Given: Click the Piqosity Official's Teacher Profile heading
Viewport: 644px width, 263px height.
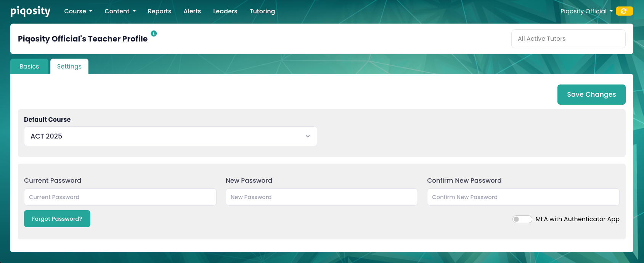Looking at the screenshot, I should pyautogui.click(x=83, y=39).
